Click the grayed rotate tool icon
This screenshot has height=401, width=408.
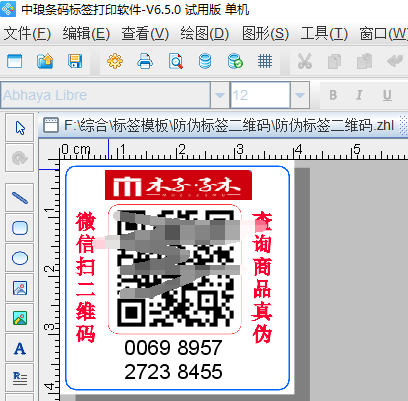tap(20, 158)
